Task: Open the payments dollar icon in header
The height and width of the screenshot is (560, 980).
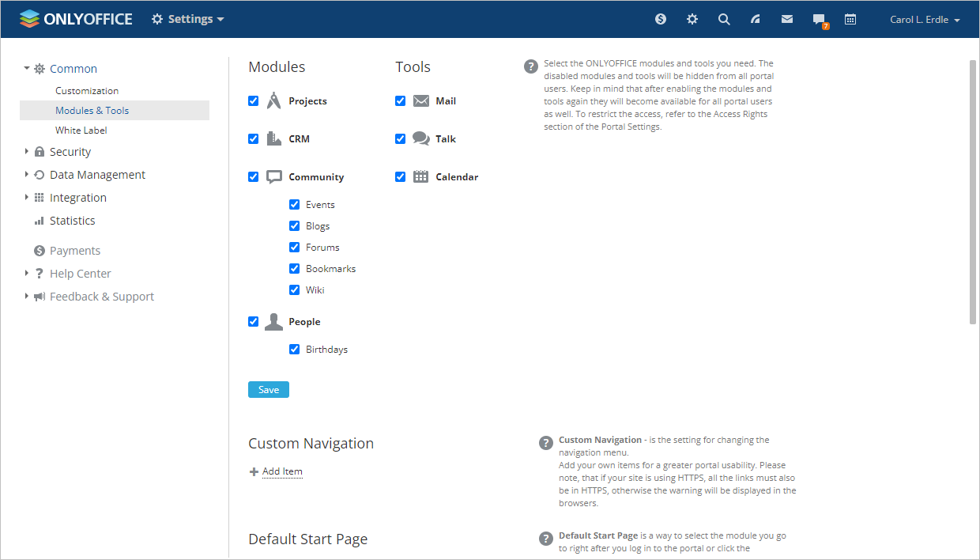Action: [661, 19]
